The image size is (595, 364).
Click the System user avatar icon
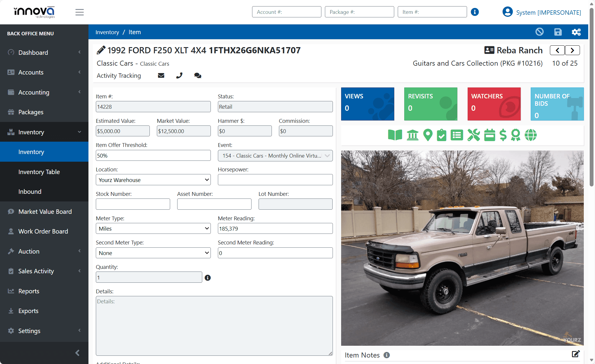coord(507,12)
